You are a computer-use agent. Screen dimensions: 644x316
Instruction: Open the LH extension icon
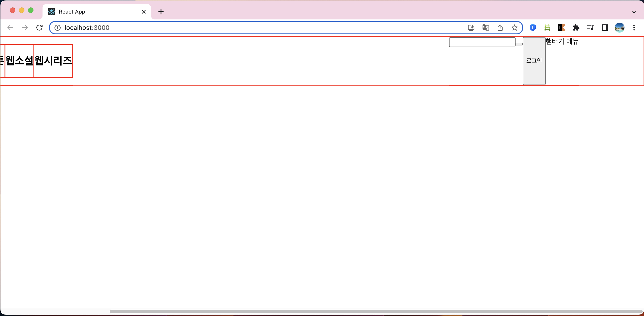pos(561,28)
